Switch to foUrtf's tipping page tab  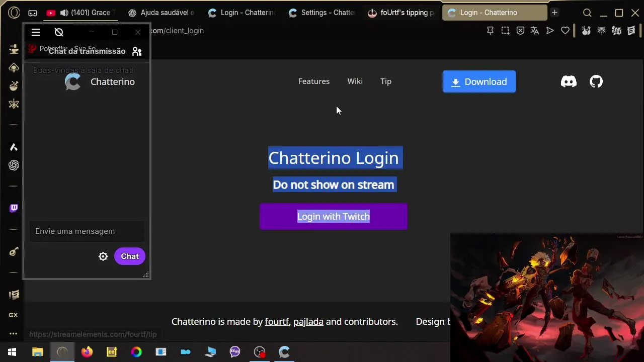(x=401, y=13)
